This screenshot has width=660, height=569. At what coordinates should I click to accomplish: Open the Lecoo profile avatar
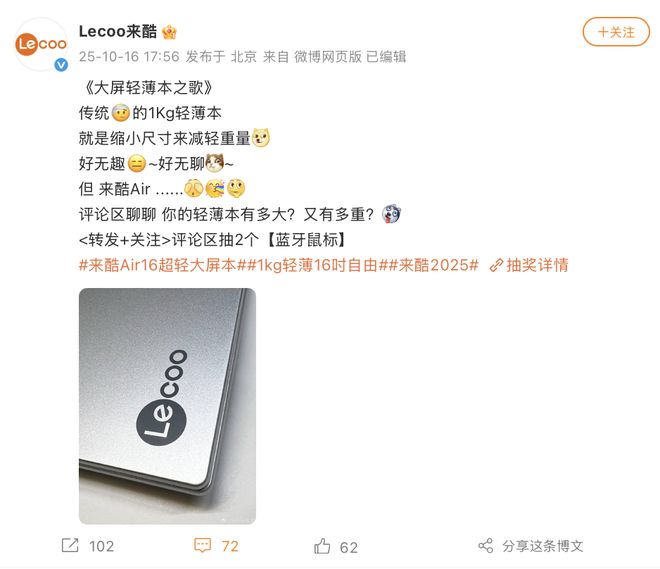(41, 44)
